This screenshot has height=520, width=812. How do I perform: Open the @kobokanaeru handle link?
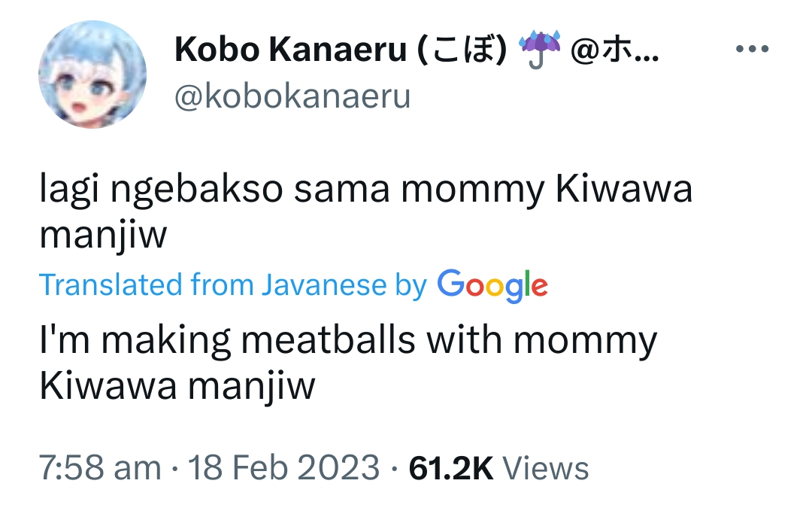(x=292, y=97)
